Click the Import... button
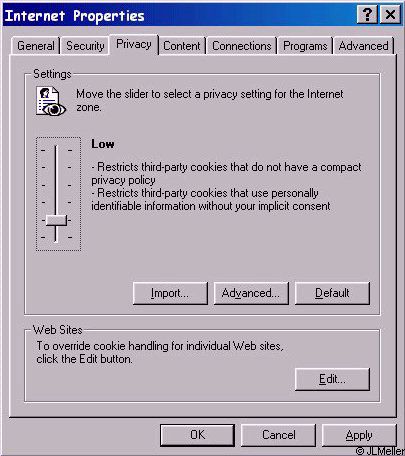The image size is (405, 456). 170,293
